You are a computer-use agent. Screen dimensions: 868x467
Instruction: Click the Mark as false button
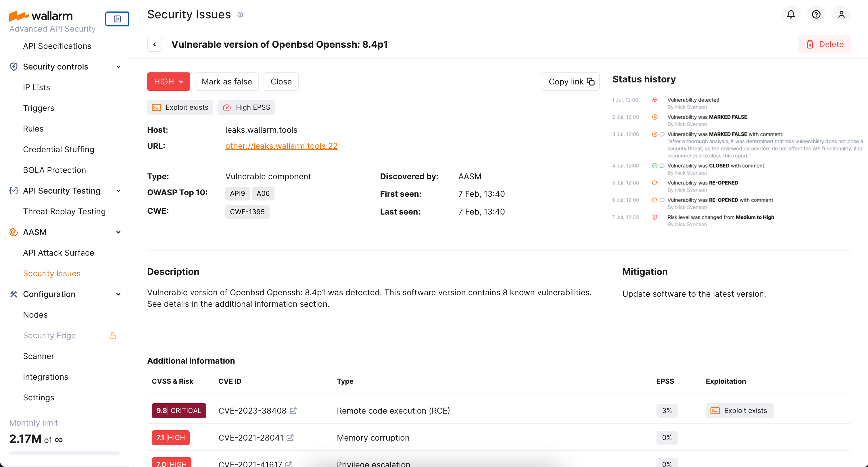[x=226, y=81]
